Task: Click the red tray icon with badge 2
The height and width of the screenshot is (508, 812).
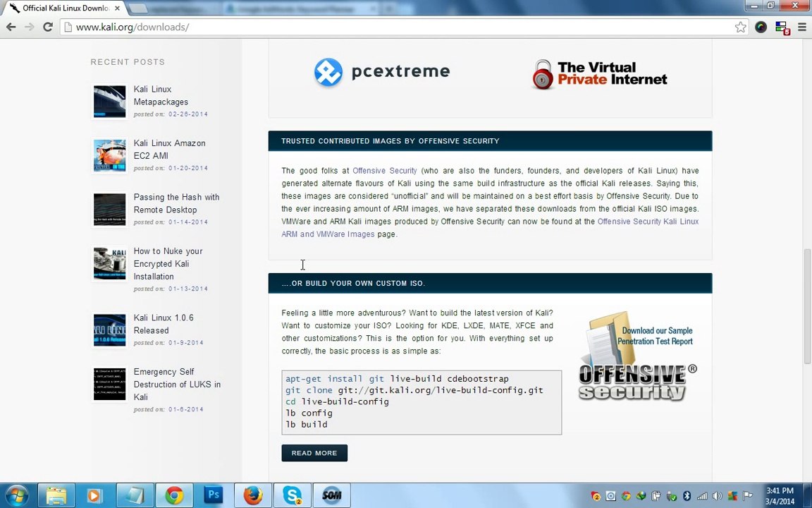Action: (x=596, y=496)
